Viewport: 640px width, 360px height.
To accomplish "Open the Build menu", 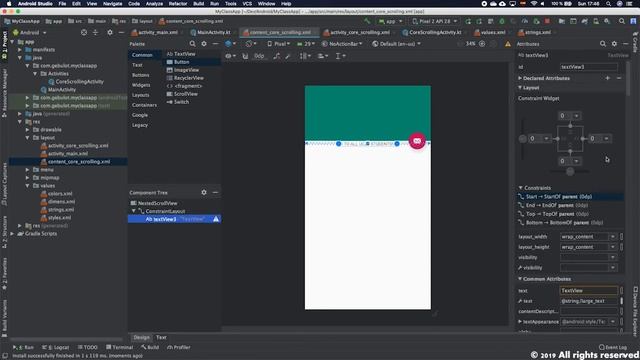I will (199, 4).
